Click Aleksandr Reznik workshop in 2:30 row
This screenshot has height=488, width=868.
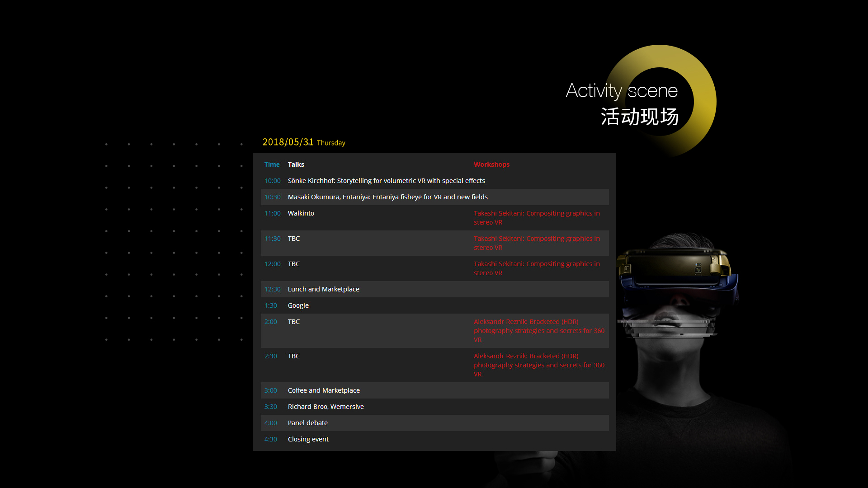539,365
